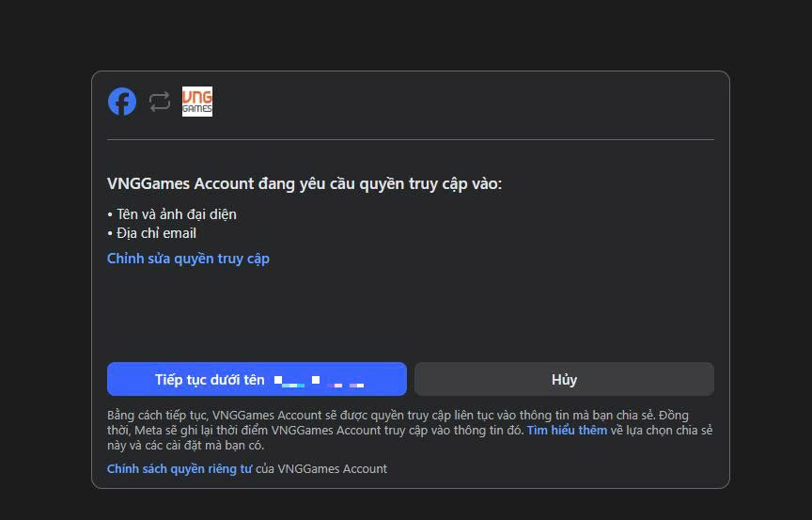This screenshot has width=812, height=520.
Task: Click the "VNGGames Account đang yêu cầu" heading
Action: pyautogui.click(x=304, y=184)
